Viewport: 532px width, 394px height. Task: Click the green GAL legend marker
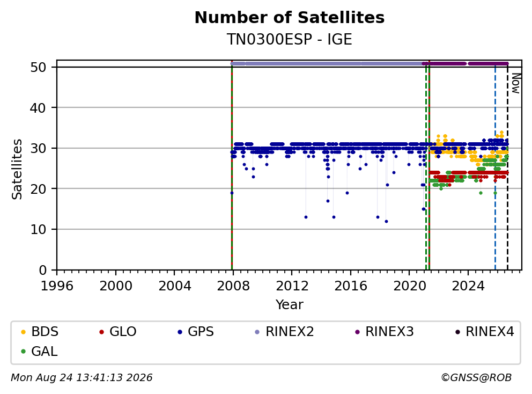23,352
